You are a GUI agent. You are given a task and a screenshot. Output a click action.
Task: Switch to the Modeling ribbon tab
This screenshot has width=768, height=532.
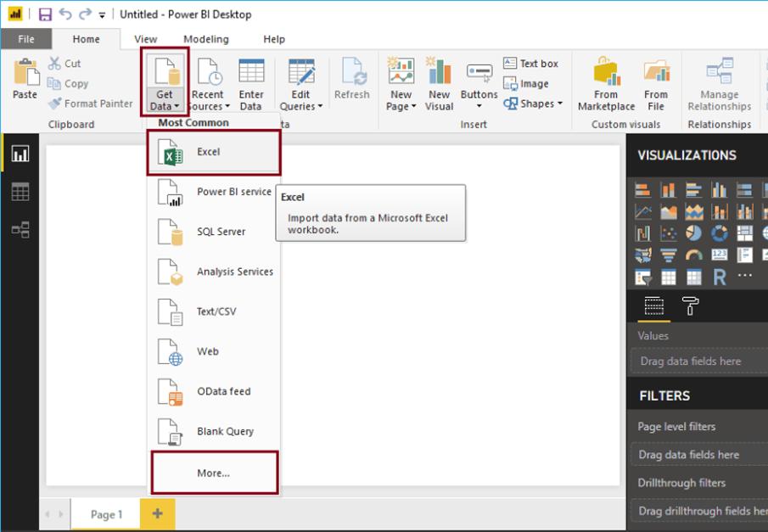tap(206, 39)
